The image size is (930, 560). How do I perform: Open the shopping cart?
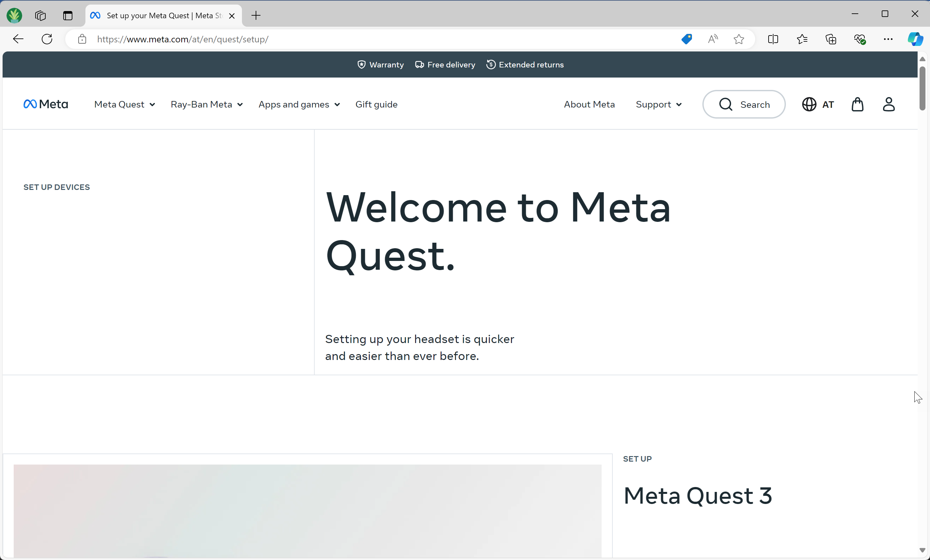pos(858,105)
